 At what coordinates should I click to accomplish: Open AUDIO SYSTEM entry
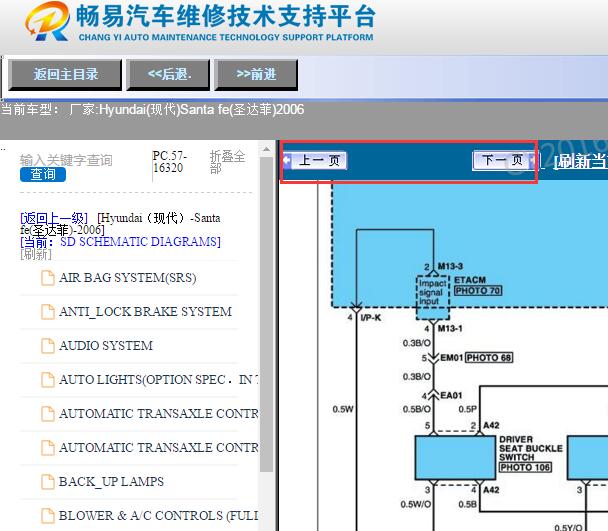pyautogui.click(x=106, y=346)
